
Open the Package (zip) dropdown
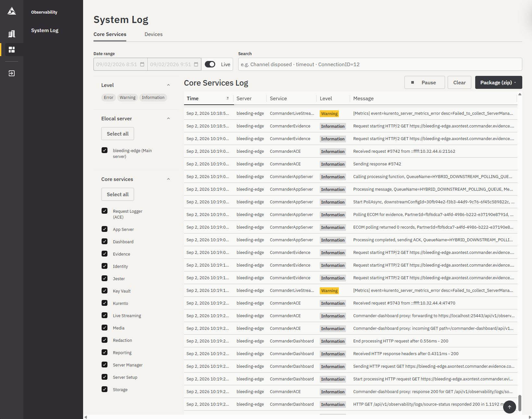499,82
